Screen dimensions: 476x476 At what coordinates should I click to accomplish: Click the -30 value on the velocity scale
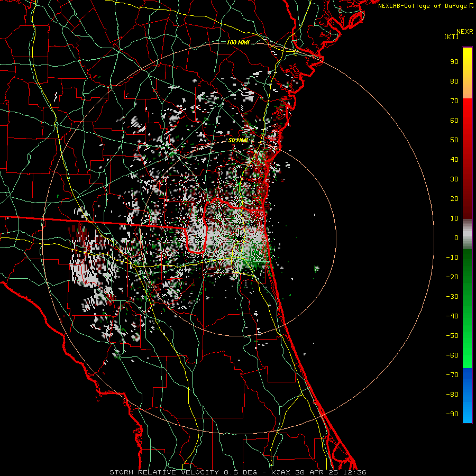pyautogui.click(x=452, y=297)
